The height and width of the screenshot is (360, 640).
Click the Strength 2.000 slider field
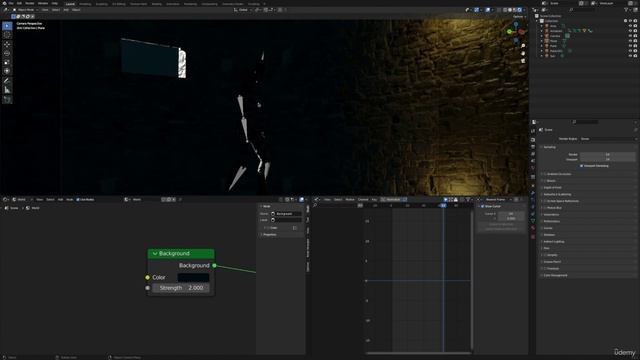click(x=181, y=288)
